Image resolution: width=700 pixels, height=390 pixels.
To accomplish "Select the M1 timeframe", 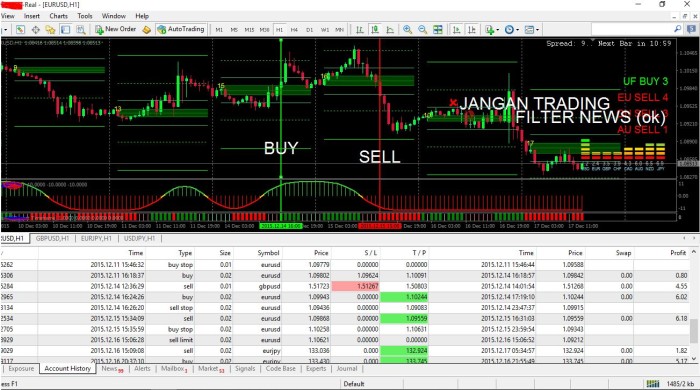I will [219, 30].
